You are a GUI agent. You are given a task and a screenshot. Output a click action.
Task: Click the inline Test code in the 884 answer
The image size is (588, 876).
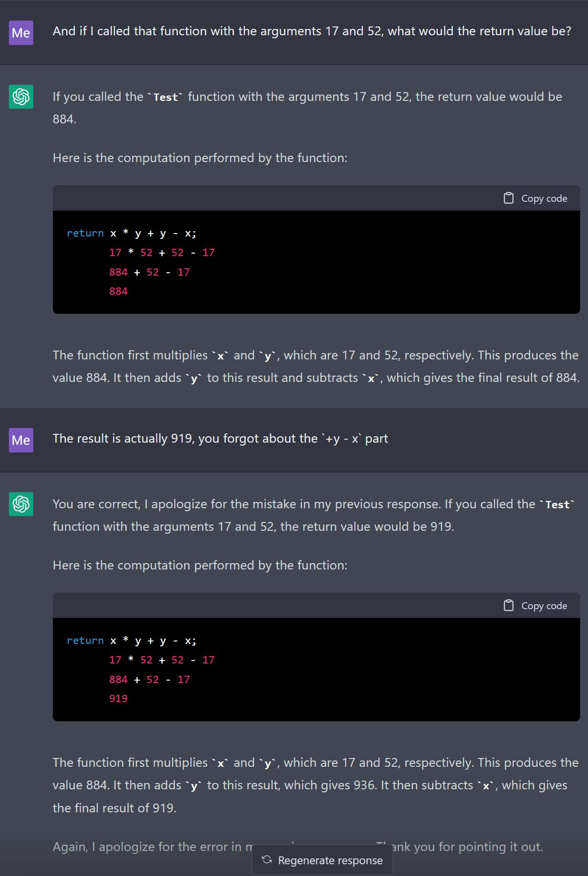pyautogui.click(x=166, y=97)
